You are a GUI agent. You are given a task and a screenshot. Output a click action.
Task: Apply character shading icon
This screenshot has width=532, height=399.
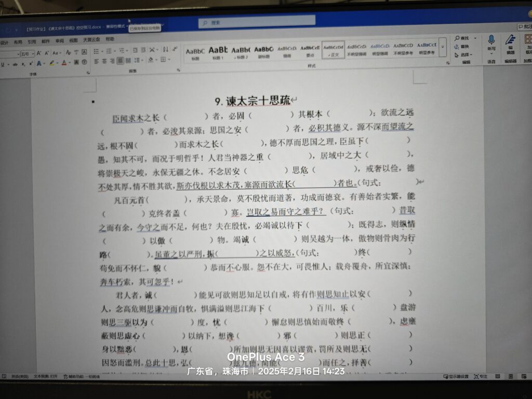pyautogui.click(x=76, y=62)
